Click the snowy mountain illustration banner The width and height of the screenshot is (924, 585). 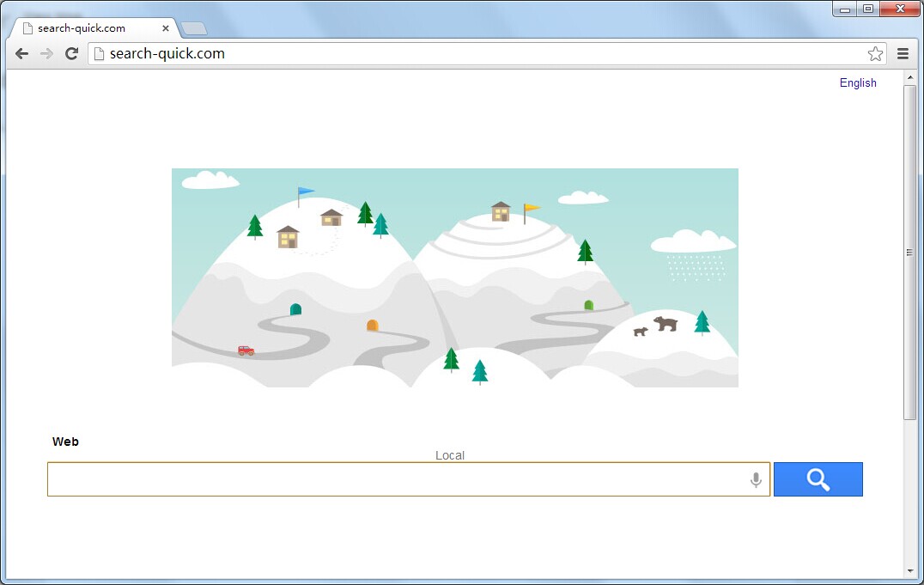tap(455, 277)
